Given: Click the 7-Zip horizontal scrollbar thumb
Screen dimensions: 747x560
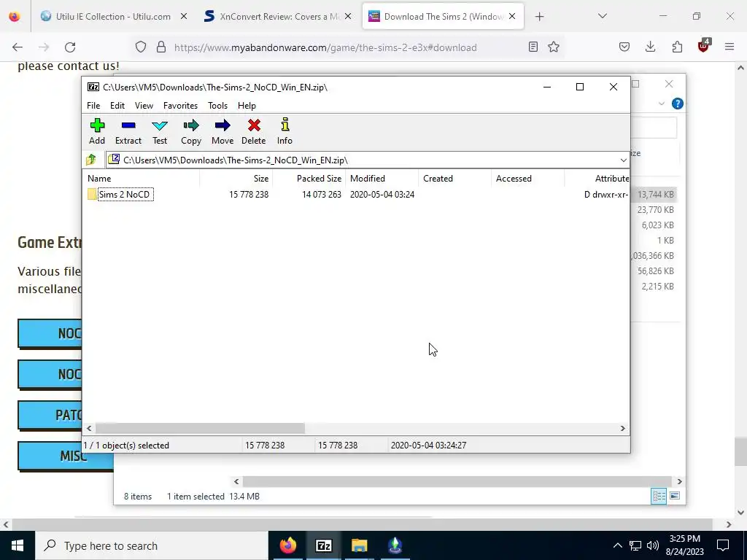Looking at the screenshot, I should point(200,429).
